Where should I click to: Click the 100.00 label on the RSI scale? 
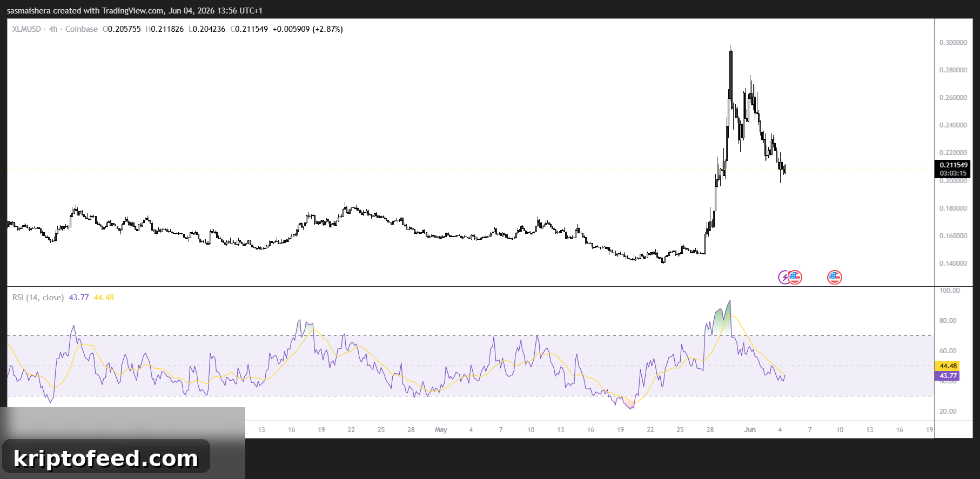(x=950, y=291)
